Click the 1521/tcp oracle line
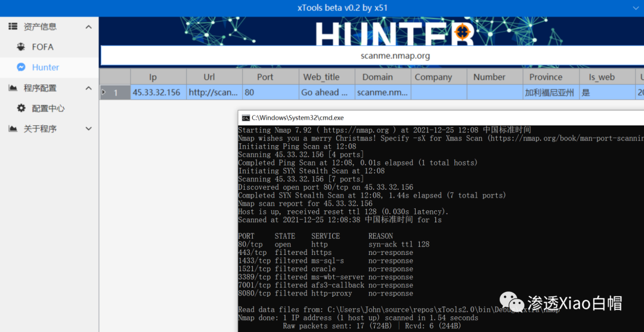 (x=326, y=269)
